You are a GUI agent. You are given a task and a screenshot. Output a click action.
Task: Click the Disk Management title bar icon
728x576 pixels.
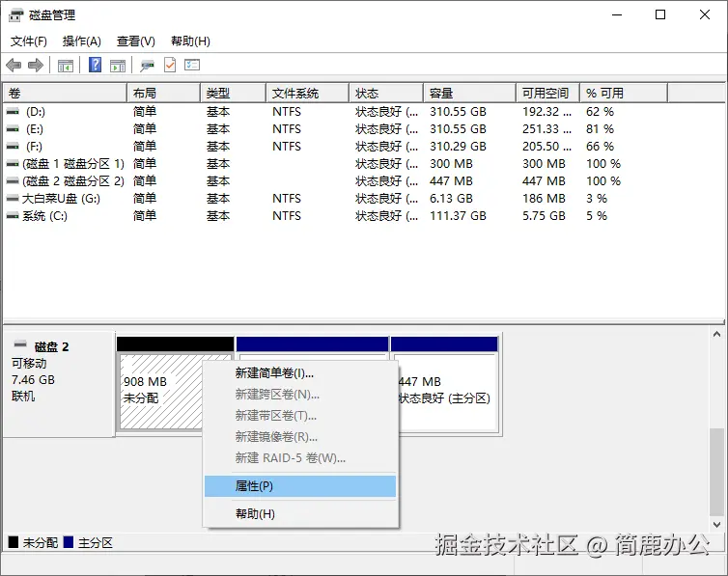pos(15,15)
